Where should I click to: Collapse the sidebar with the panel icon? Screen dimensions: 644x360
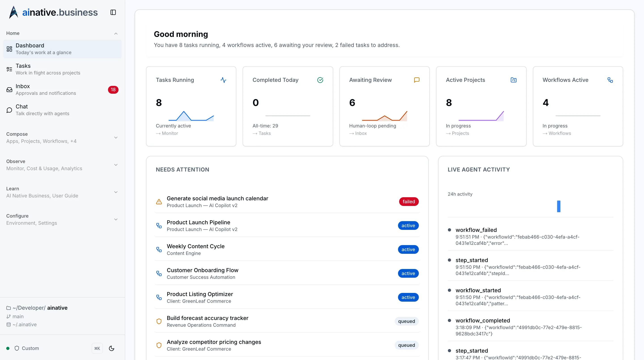[113, 12]
